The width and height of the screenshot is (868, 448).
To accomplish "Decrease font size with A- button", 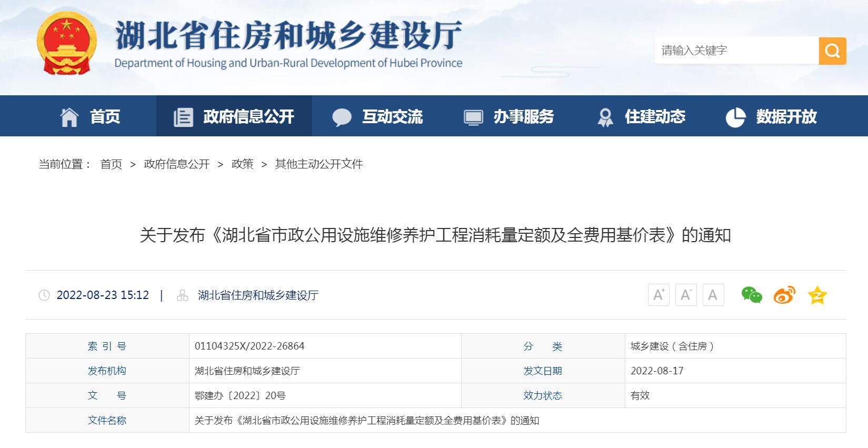I will tap(686, 295).
